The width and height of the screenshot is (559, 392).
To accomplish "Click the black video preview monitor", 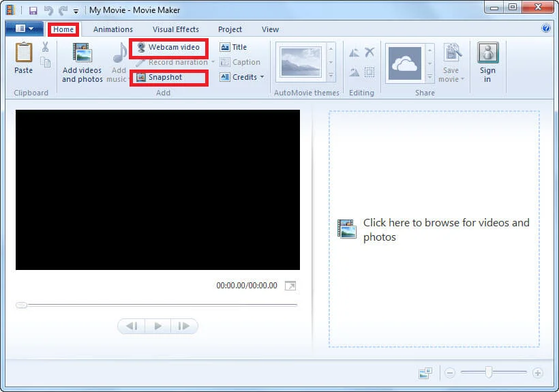I will point(157,190).
